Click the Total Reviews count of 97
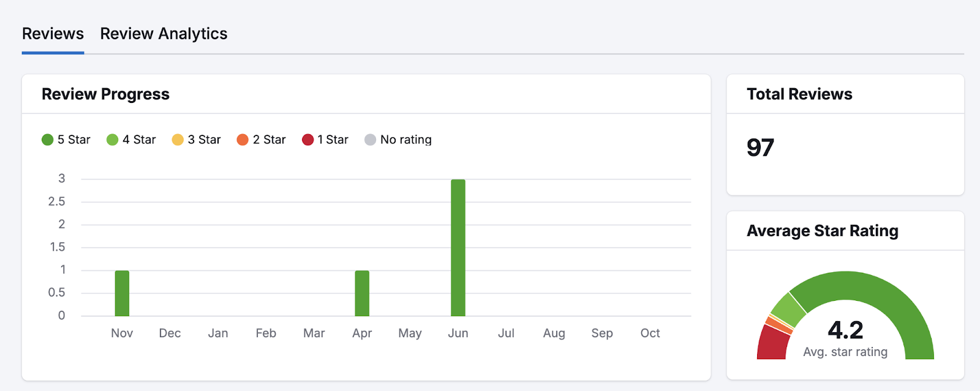 759,147
